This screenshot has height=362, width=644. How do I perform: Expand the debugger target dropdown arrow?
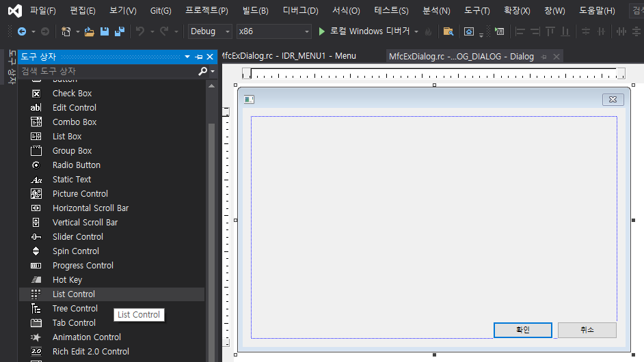[416, 31]
